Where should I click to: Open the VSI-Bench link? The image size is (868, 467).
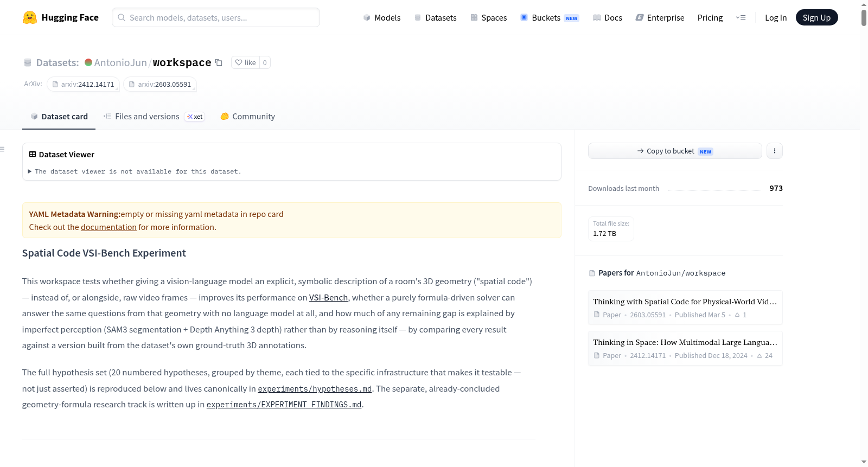point(328,298)
